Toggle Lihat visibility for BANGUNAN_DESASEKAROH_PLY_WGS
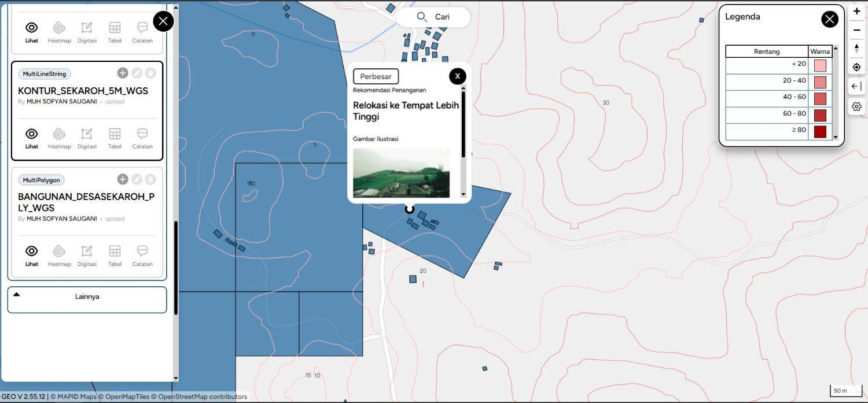Screen dimensions: 868x403 (x=32, y=255)
